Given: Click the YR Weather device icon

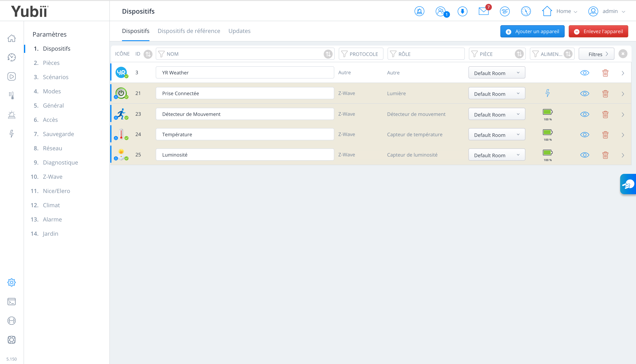Looking at the screenshot, I should click(x=121, y=73).
